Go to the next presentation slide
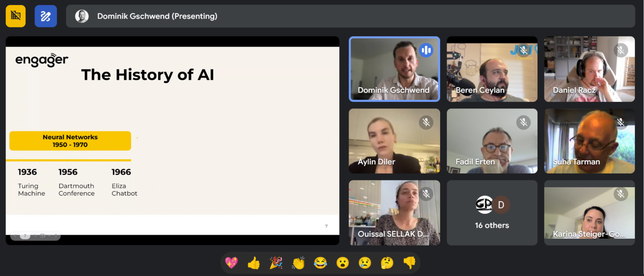644x276 pixels. (35, 236)
